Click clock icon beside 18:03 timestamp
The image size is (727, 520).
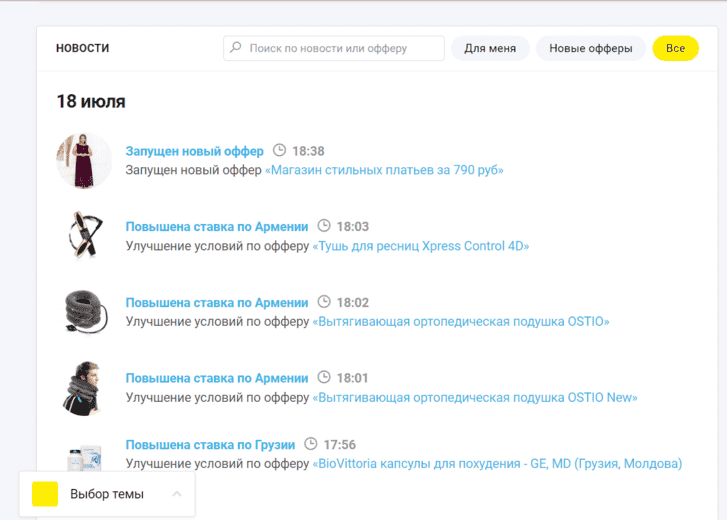point(324,226)
